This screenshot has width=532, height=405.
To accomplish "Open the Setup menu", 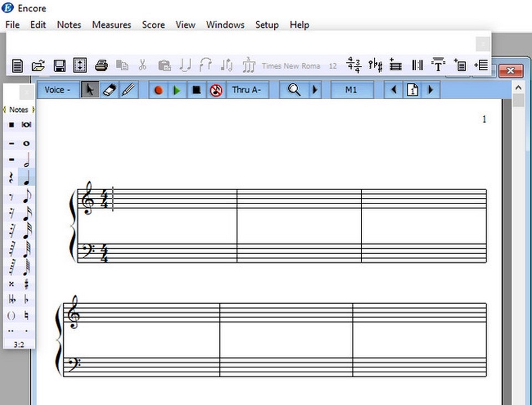I will [x=267, y=25].
